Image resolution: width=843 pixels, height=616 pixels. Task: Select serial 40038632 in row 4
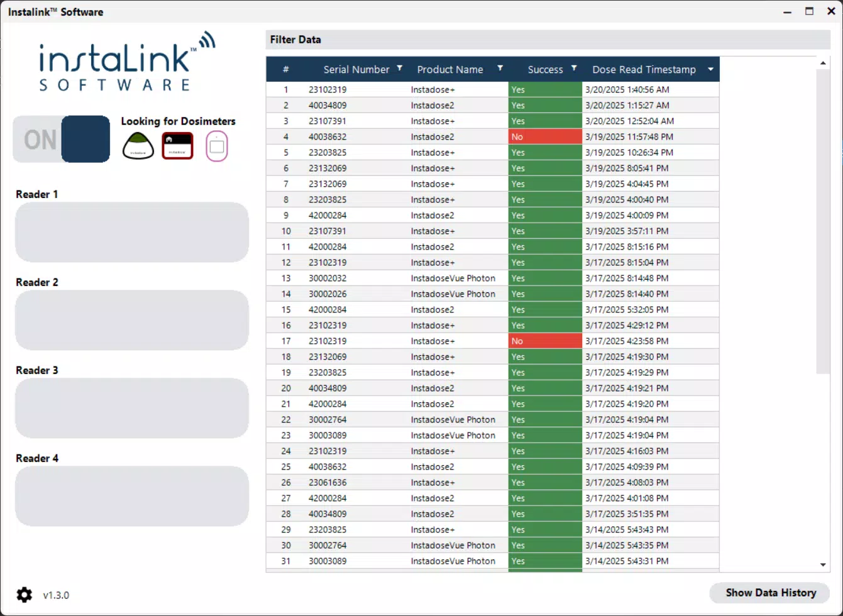pos(328,136)
